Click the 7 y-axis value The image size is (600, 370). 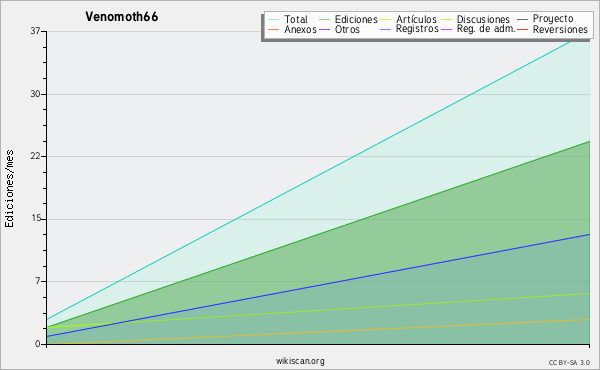click(38, 281)
